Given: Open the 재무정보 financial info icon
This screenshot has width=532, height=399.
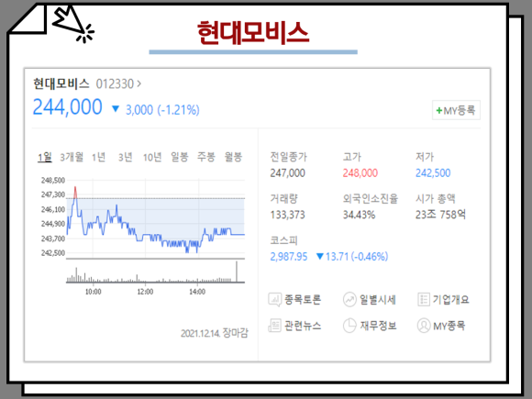Looking at the screenshot, I should coord(349,326).
